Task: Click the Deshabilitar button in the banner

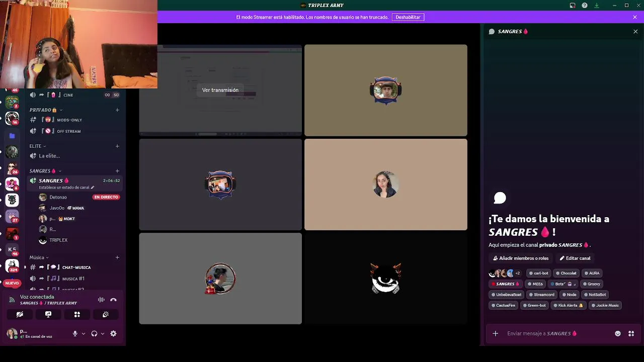Action: (x=408, y=17)
